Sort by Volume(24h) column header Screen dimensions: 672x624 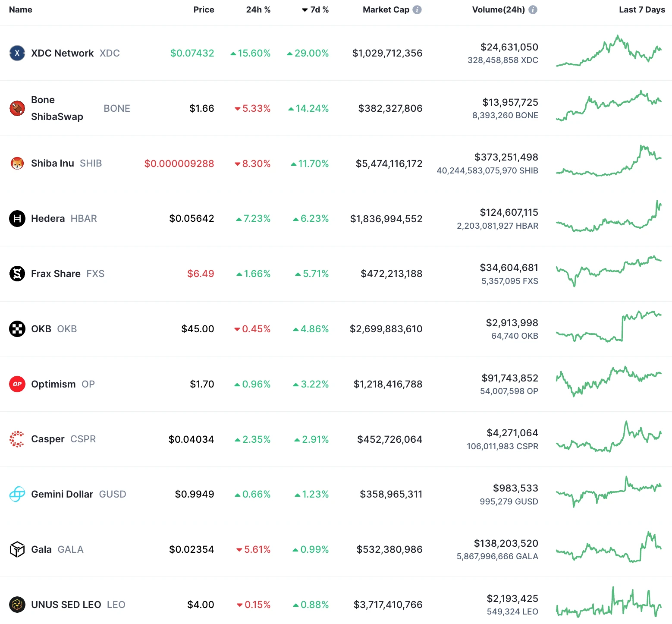click(499, 9)
